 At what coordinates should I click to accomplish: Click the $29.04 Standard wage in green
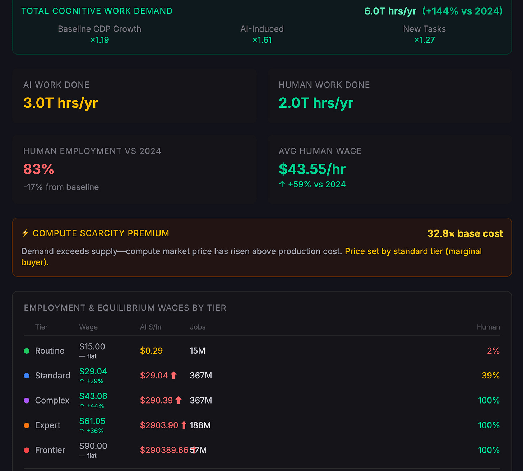tap(93, 371)
